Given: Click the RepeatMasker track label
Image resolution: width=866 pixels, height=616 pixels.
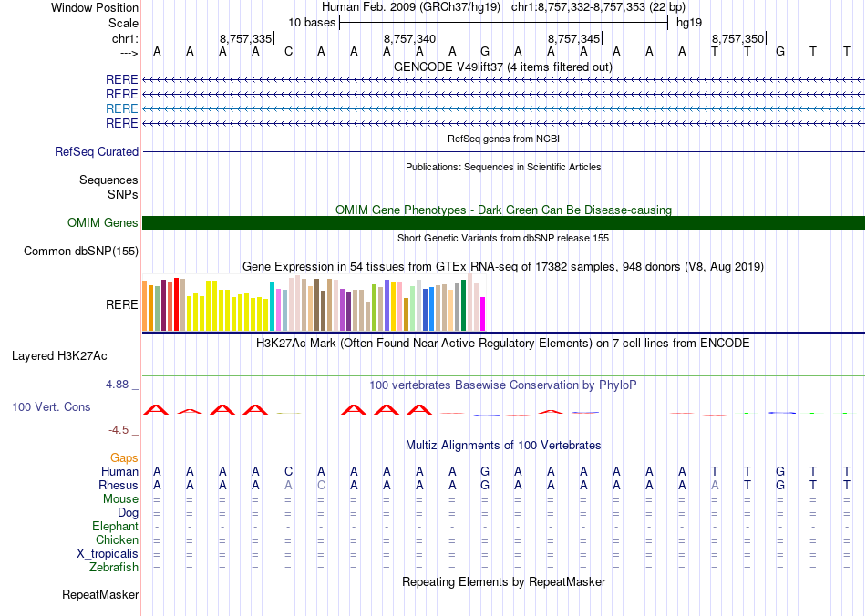Looking at the screenshot, I should (x=100, y=595).
